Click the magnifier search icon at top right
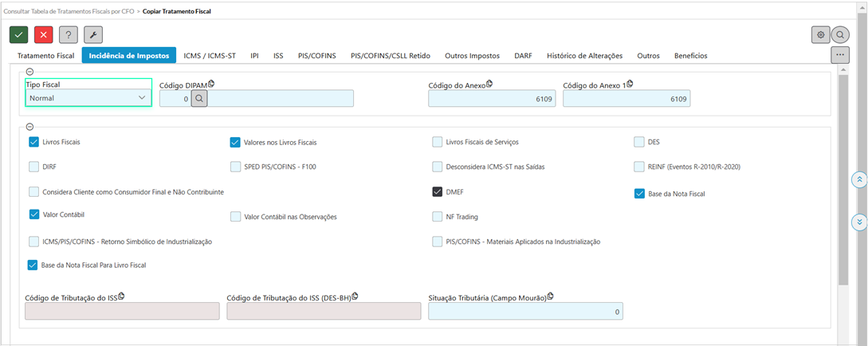The image size is (868, 346). point(840,35)
